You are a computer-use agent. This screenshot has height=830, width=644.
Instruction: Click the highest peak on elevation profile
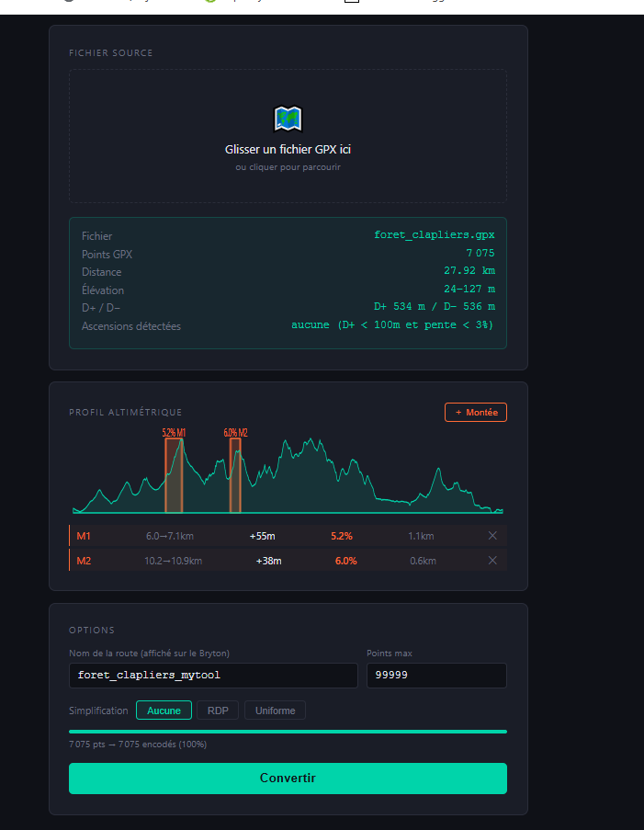(311, 440)
